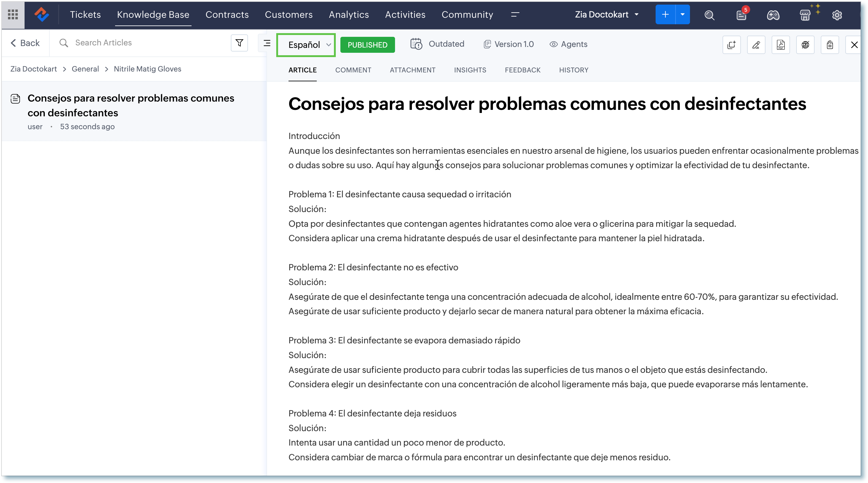
Task: Open the translate globe icon
Action: [805, 45]
